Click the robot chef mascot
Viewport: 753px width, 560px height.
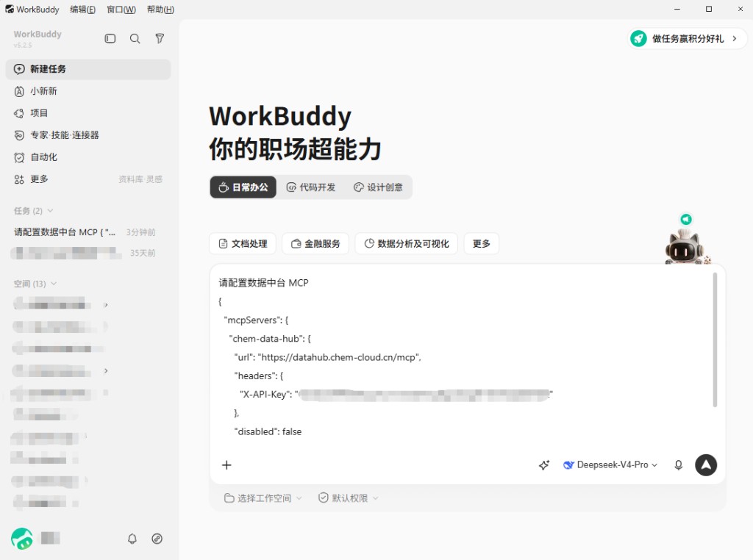click(x=685, y=247)
